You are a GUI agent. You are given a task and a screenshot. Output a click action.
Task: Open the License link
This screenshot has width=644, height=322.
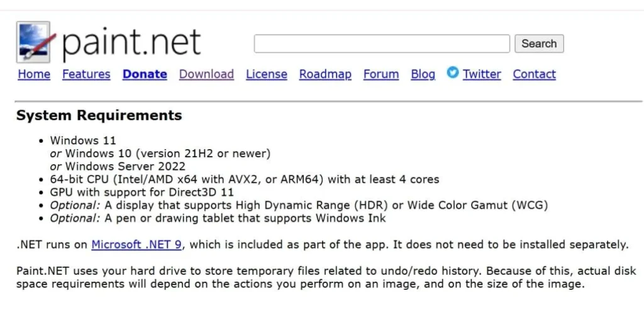click(x=266, y=74)
